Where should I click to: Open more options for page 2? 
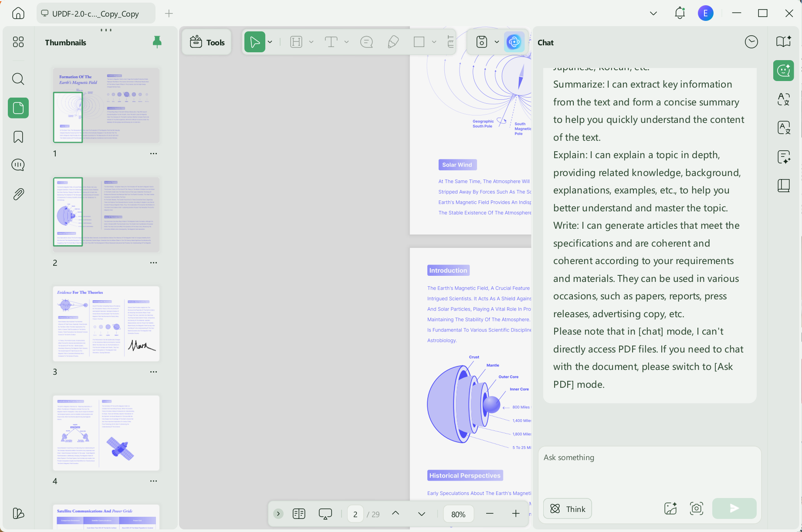pos(153,263)
